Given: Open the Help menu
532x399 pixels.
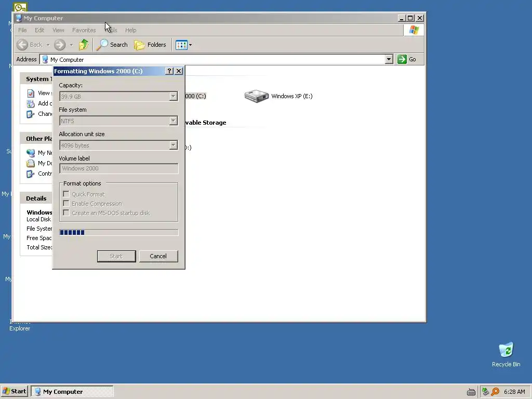Looking at the screenshot, I should coord(130,30).
